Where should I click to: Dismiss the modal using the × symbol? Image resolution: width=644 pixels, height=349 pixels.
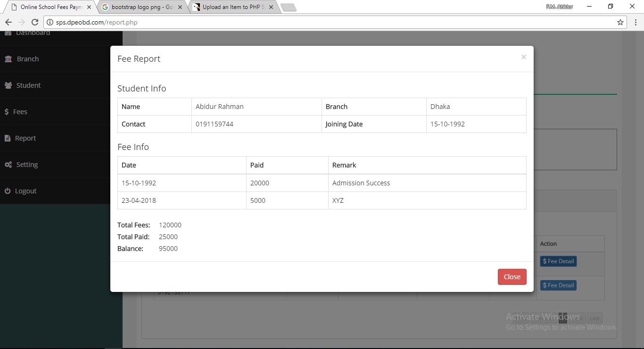(x=523, y=57)
